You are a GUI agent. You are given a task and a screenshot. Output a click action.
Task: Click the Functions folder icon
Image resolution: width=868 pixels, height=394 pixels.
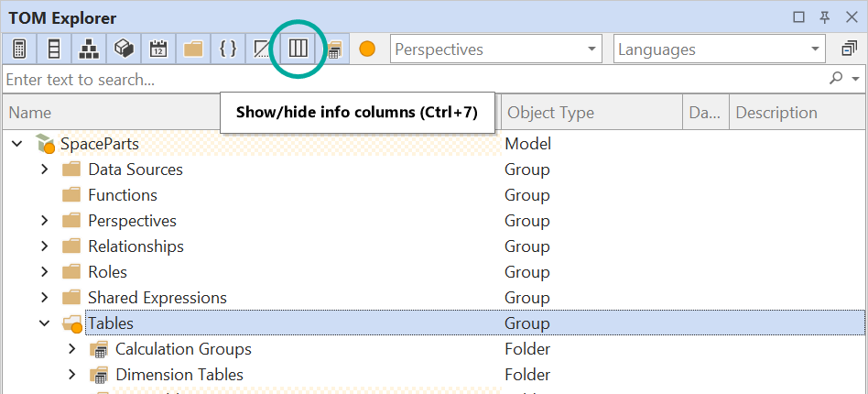coord(71,195)
